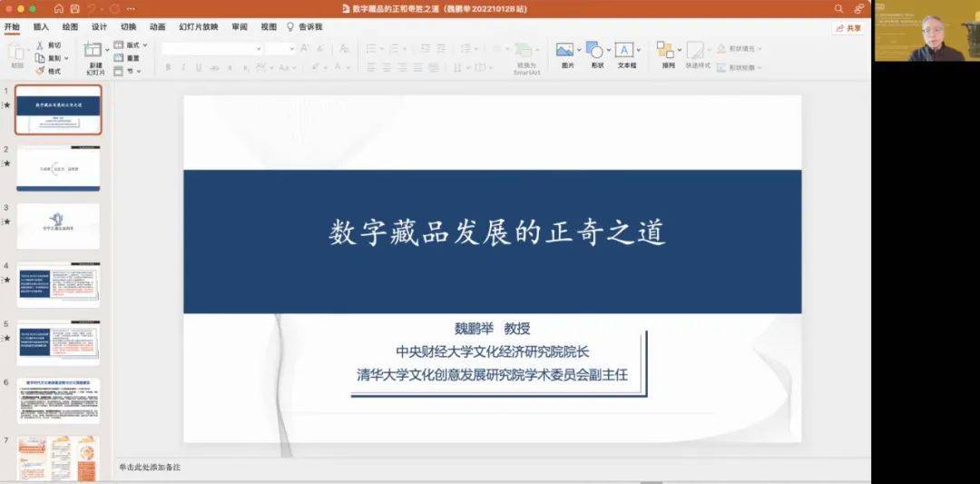Click the 排列 arrange icon

coord(667,51)
